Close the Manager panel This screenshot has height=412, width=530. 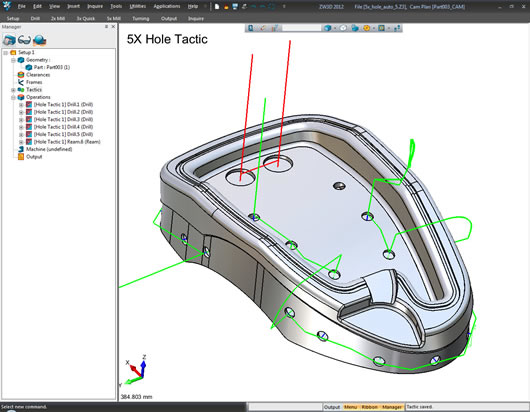coord(113,26)
